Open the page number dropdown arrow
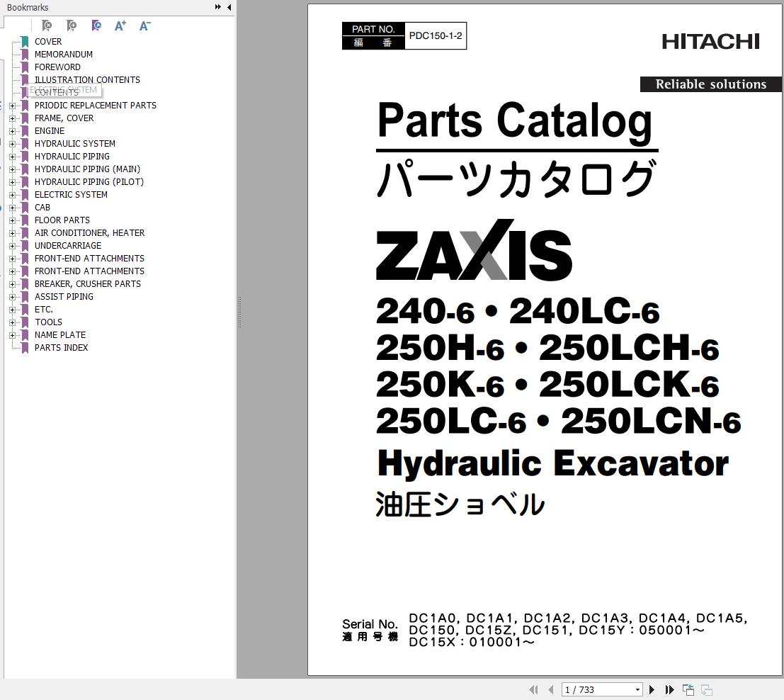The width and height of the screenshot is (784, 700). coord(637,689)
